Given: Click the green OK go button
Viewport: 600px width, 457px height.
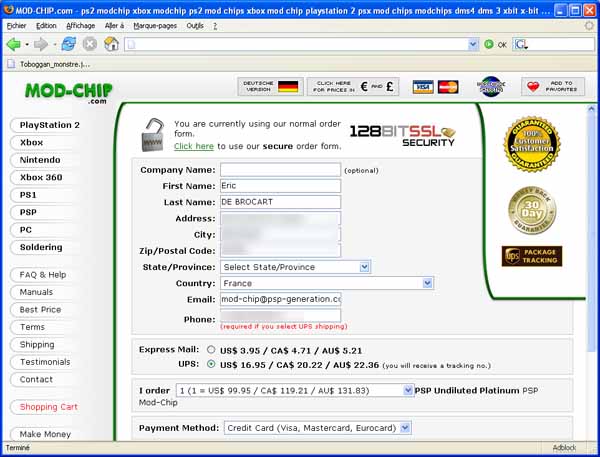Looking at the screenshot, I should [x=496, y=44].
